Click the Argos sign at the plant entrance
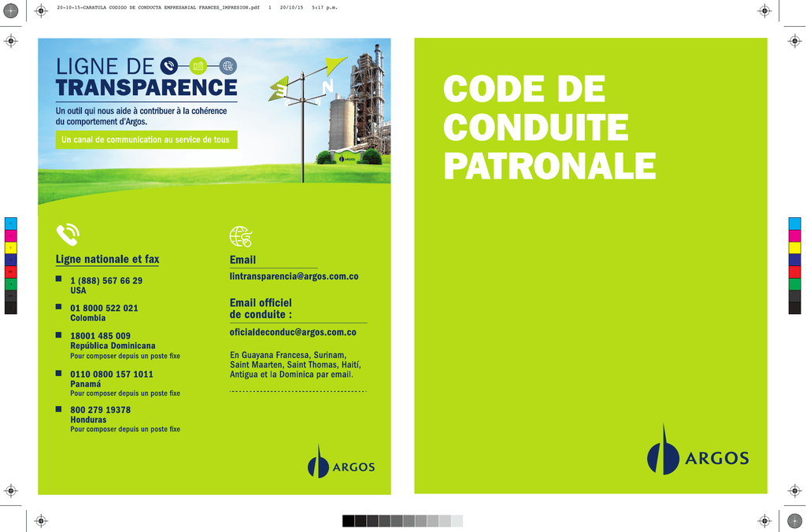 pyautogui.click(x=349, y=157)
